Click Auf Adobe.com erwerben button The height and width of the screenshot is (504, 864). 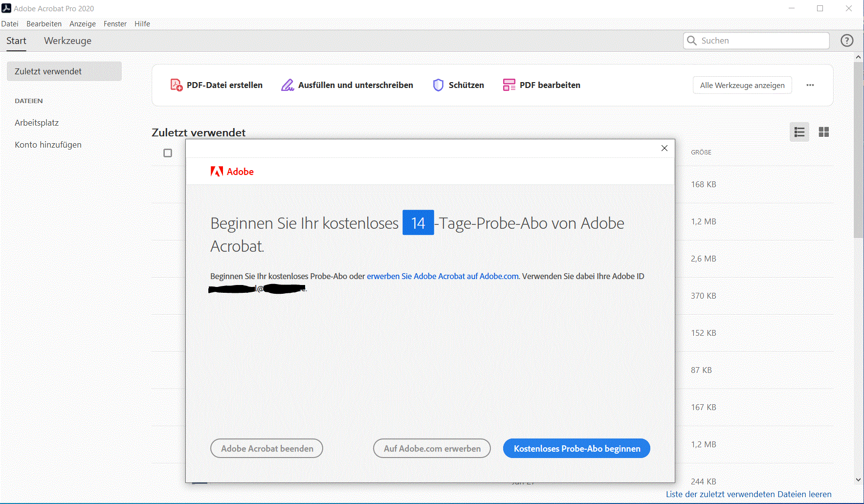point(432,448)
